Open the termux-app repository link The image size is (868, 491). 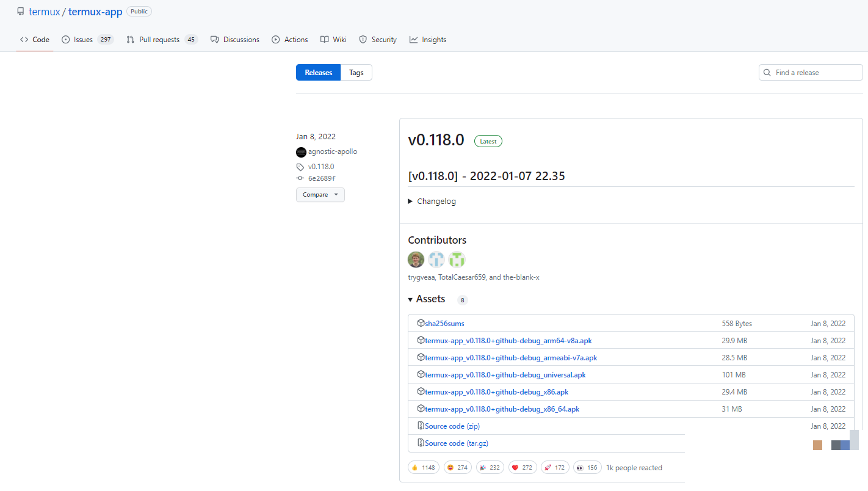pos(95,12)
